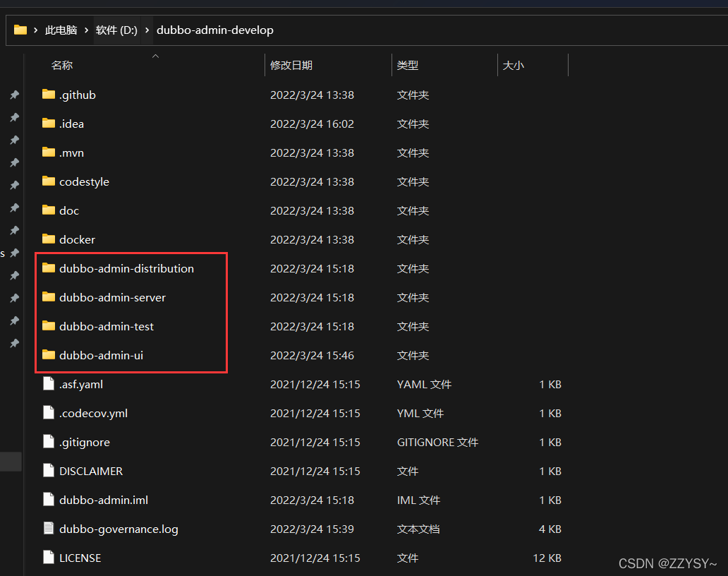
Task: Click the DISCLAIMER file icon
Action: 48,471
